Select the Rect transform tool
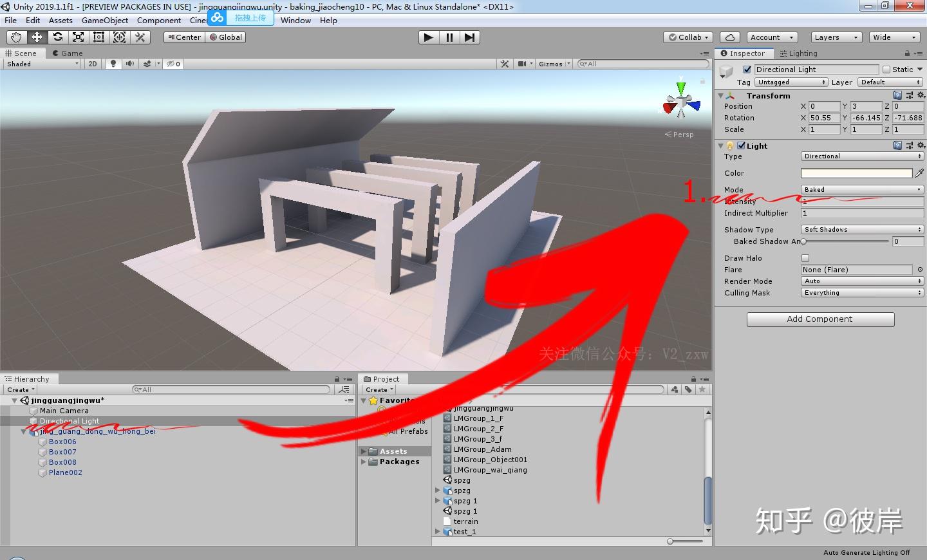Viewport: 927px width, 560px height. pyautogui.click(x=98, y=37)
